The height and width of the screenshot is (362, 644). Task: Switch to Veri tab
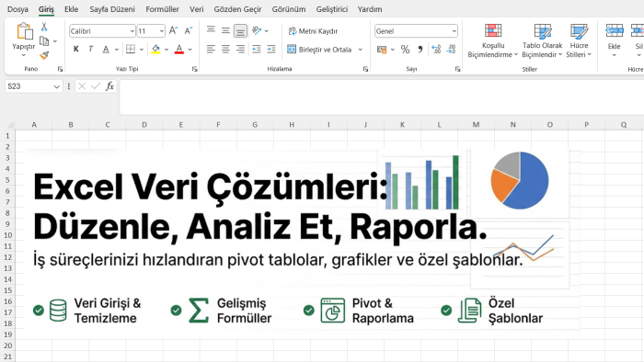click(x=196, y=9)
